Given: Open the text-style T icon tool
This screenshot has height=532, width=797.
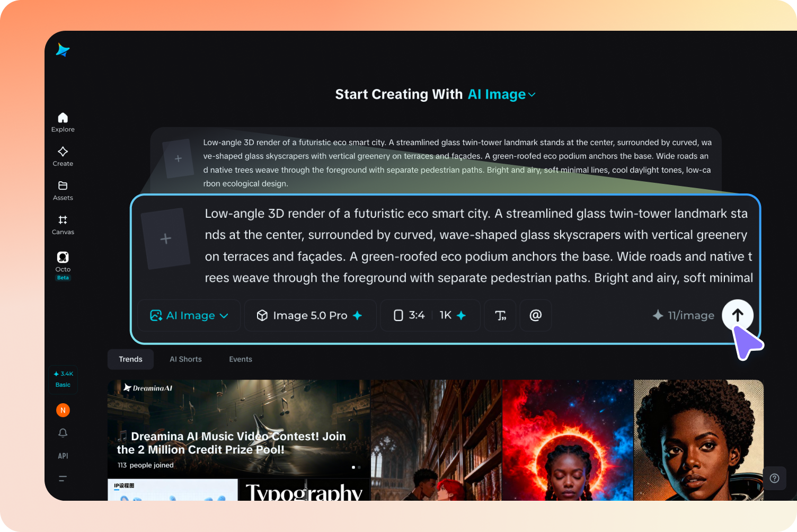Looking at the screenshot, I should click(x=500, y=315).
